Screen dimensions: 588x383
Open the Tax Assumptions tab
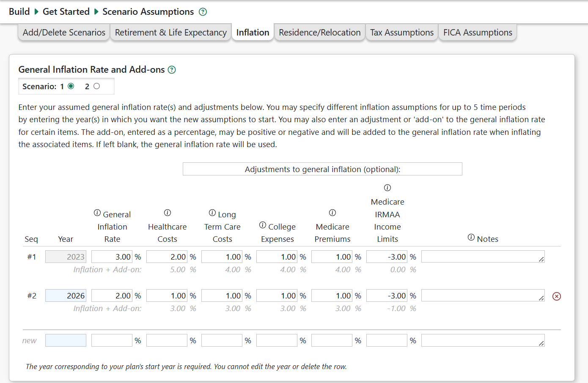point(401,33)
